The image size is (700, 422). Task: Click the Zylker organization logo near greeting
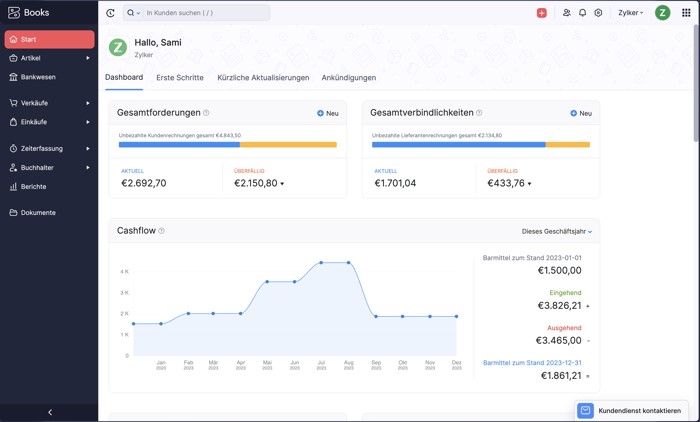(x=118, y=47)
